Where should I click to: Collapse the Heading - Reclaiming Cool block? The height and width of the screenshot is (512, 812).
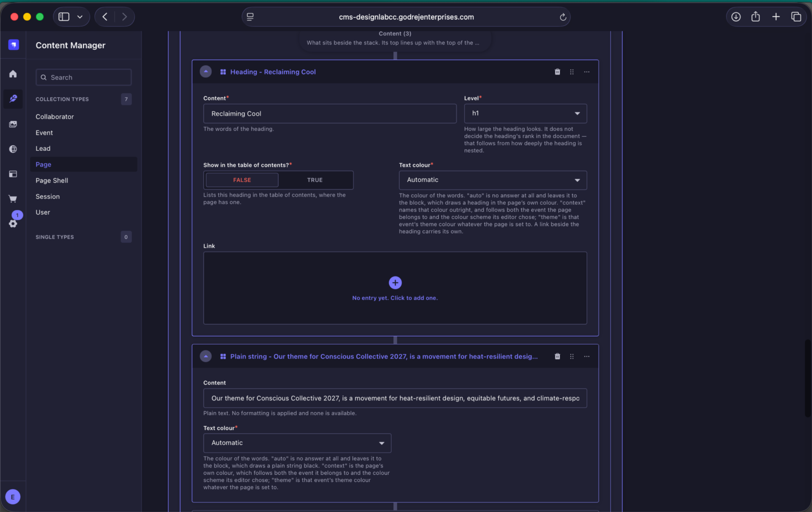pyautogui.click(x=205, y=72)
